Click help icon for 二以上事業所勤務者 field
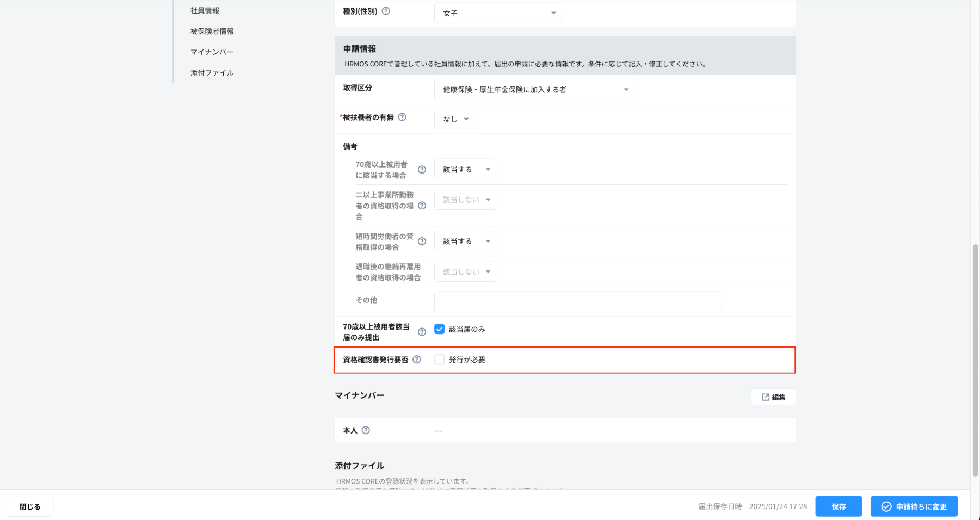980x520 pixels. click(x=422, y=206)
